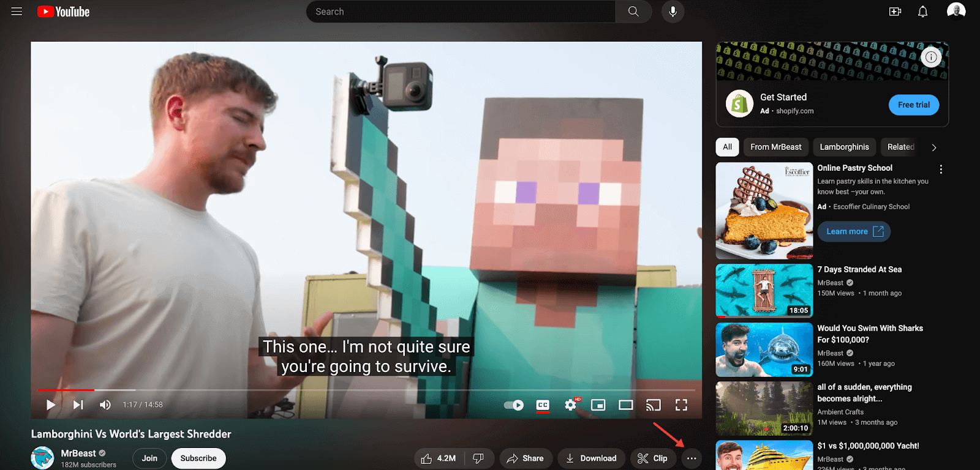Open more actions three-dot menu

pos(692,458)
